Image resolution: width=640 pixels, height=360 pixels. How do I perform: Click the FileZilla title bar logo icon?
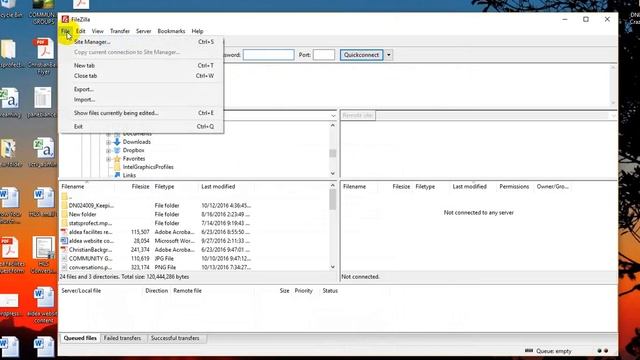(65, 19)
